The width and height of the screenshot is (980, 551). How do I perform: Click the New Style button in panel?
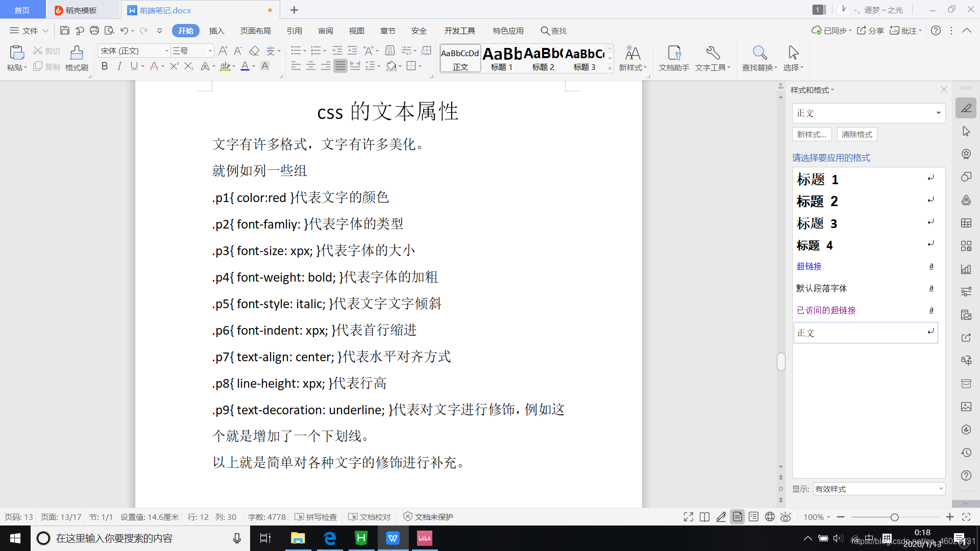812,134
